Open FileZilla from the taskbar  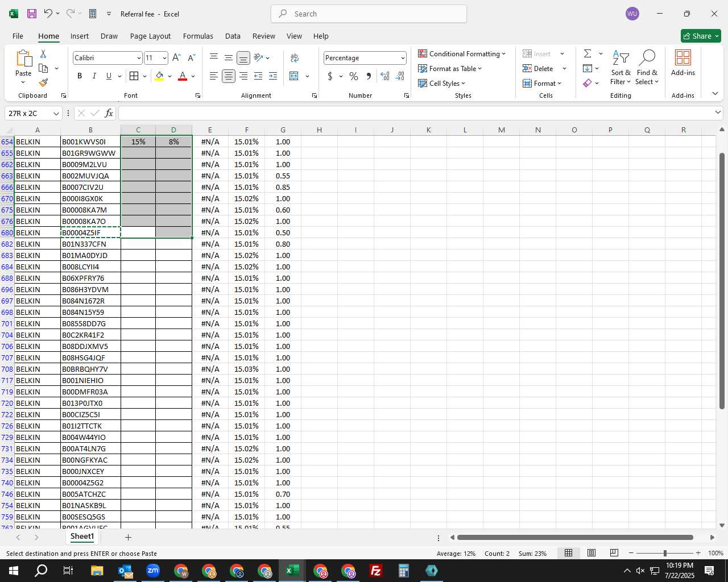point(376,571)
